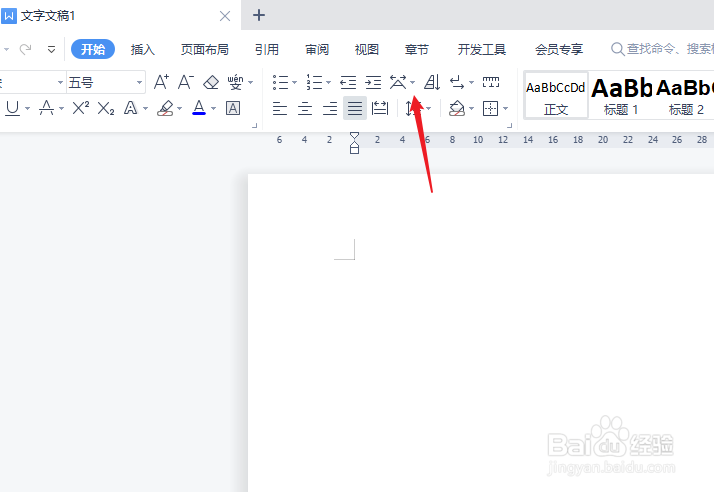Toggle justify alignment
The height and width of the screenshot is (492, 714).
pos(355,108)
